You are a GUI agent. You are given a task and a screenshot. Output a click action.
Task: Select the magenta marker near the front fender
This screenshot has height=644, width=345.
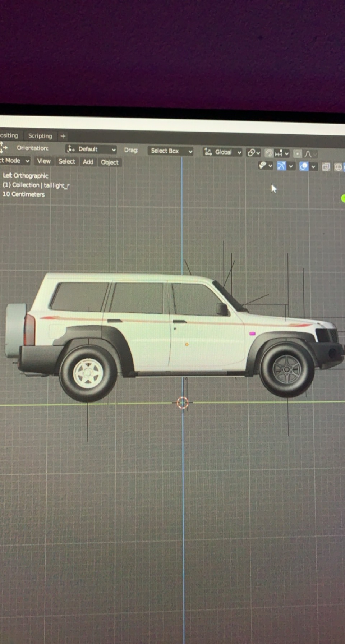(x=252, y=334)
